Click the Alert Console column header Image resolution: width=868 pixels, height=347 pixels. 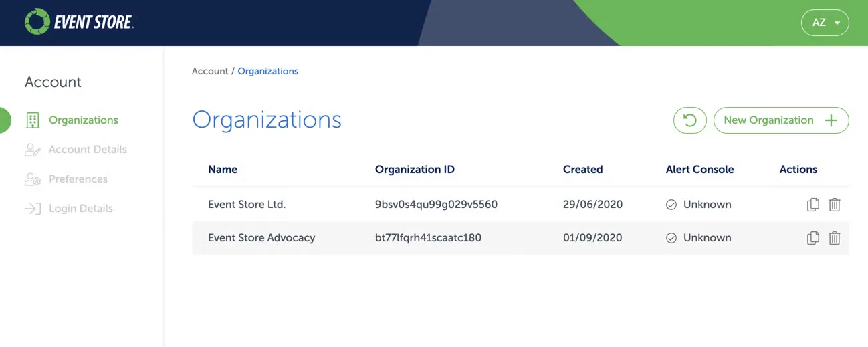tap(699, 170)
